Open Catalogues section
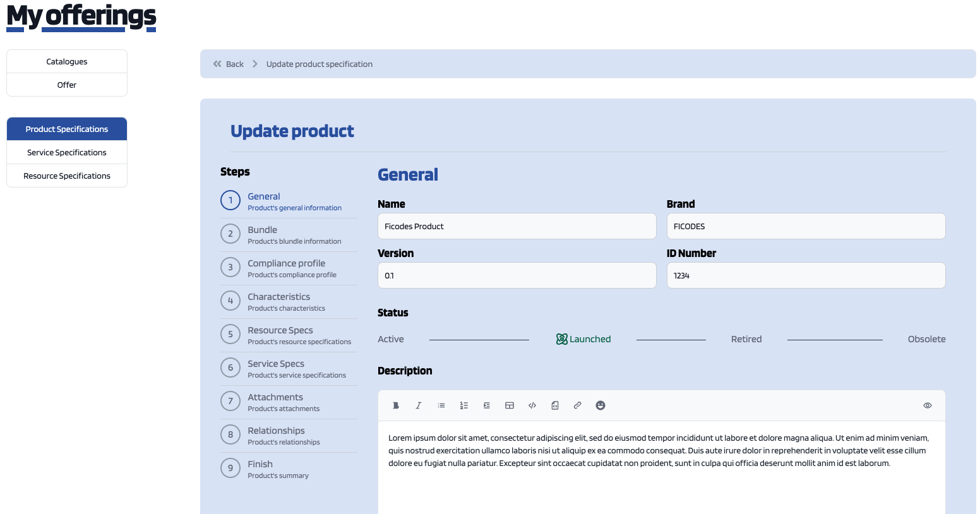Image resolution: width=980 pixels, height=514 pixels. coord(67,61)
